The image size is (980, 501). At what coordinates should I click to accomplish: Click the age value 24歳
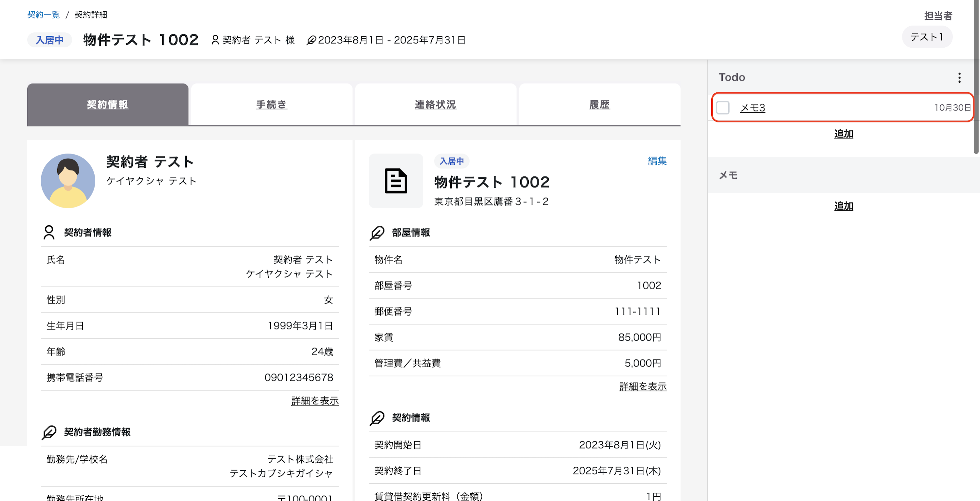click(x=322, y=351)
